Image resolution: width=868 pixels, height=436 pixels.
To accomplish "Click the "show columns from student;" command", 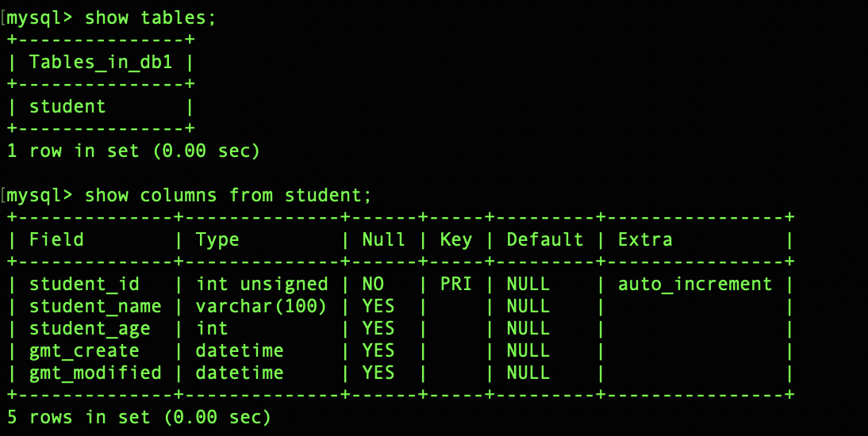I will tap(228, 195).
